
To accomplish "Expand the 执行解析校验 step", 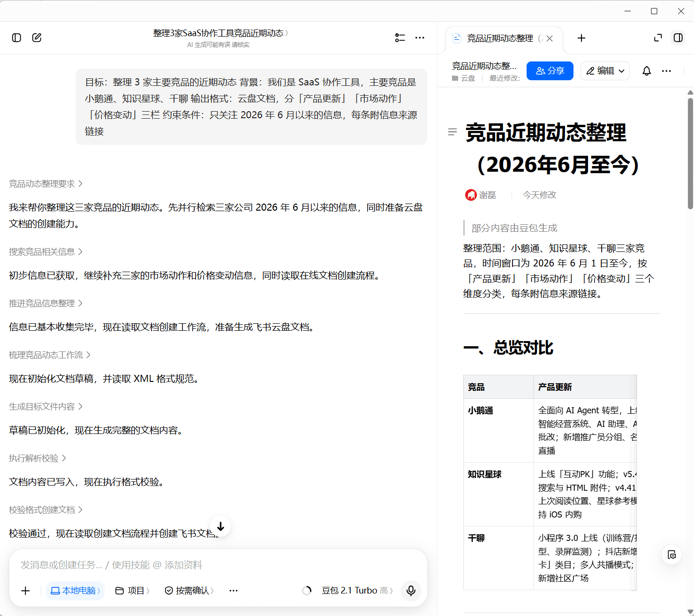I will click(38, 458).
